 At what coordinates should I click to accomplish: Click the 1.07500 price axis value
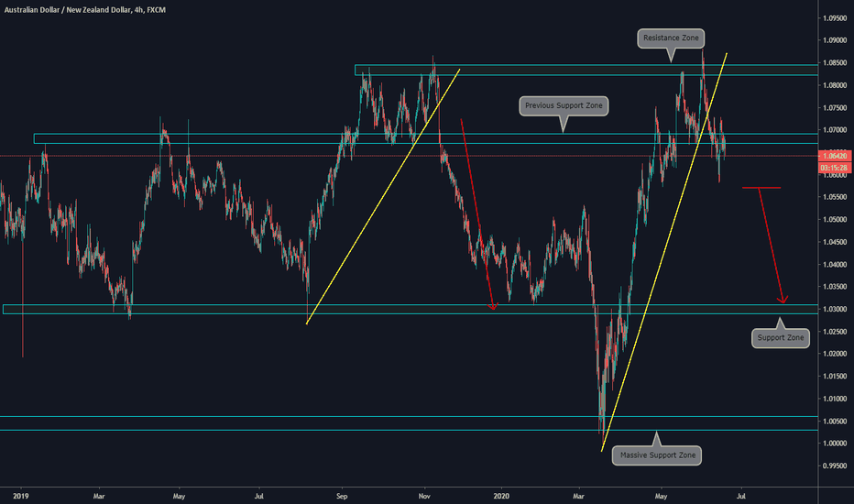click(x=835, y=108)
